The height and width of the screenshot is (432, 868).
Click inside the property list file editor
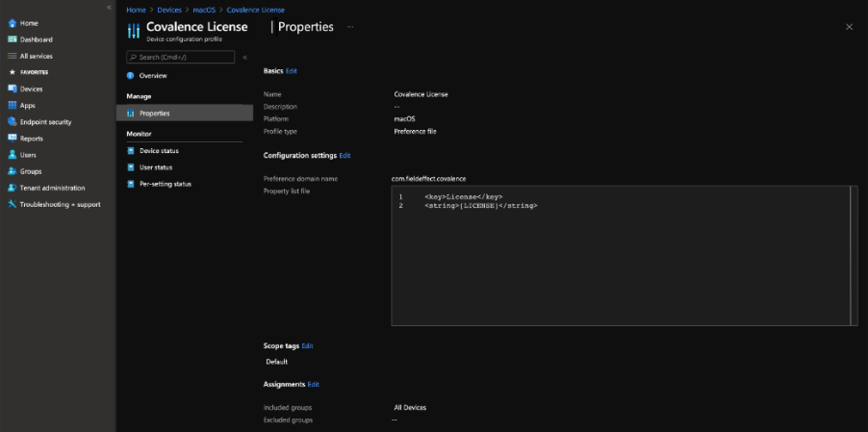(625, 256)
